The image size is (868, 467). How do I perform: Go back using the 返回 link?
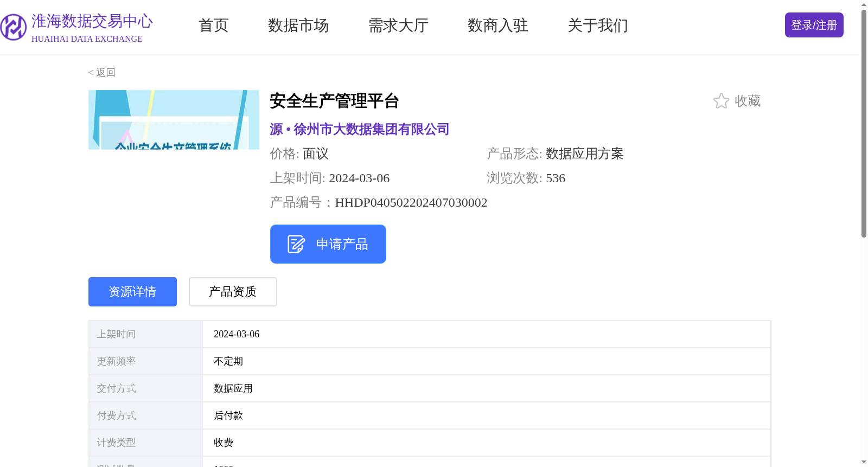pyautogui.click(x=102, y=73)
